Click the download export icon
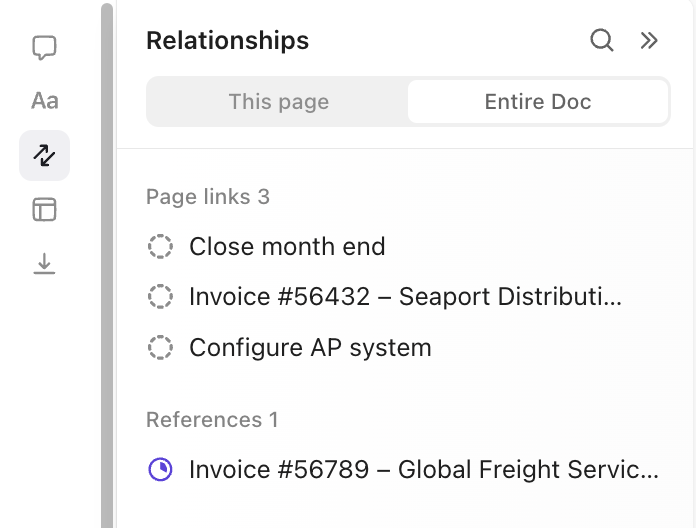The width and height of the screenshot is (696, 528). tap(44, 263)
